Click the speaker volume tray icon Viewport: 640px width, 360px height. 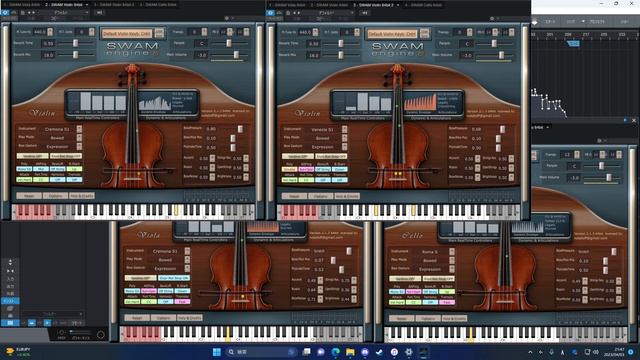coord(596,352)
